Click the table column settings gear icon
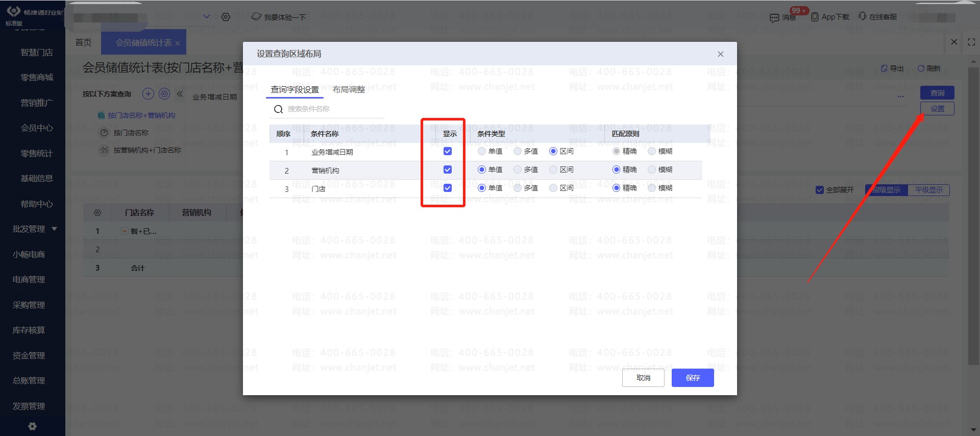This screenshot has height=436, width=980. [x=97, y=212]
